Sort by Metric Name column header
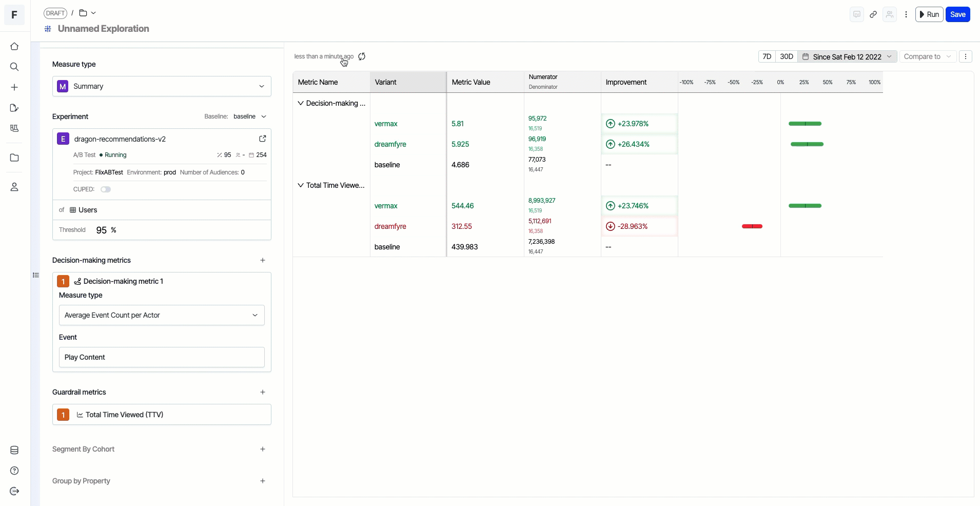 click(x=331, y=82)
